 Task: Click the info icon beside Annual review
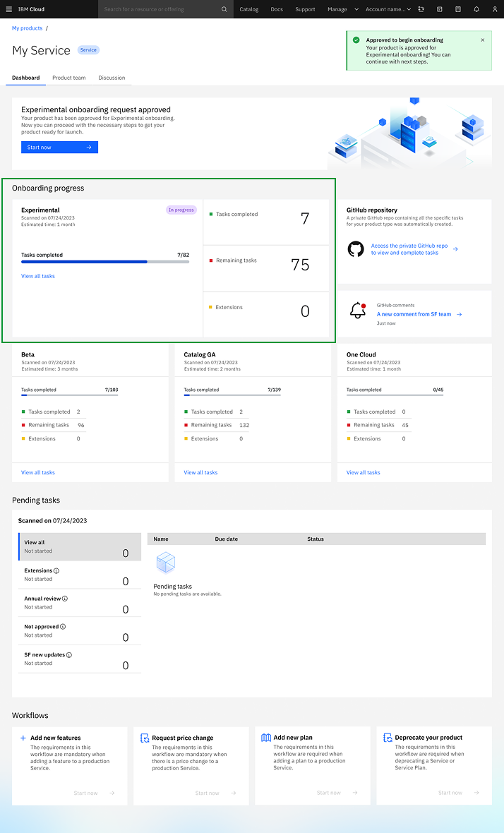65,599
